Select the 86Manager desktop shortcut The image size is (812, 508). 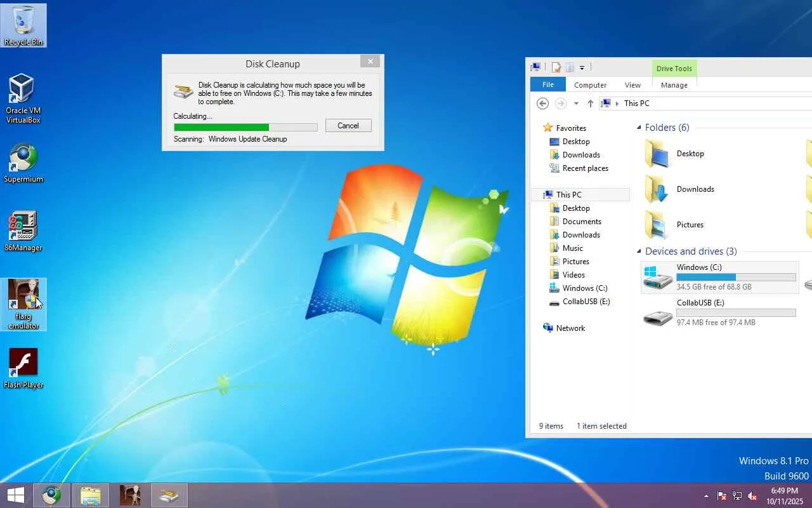(x=23, y=231)
